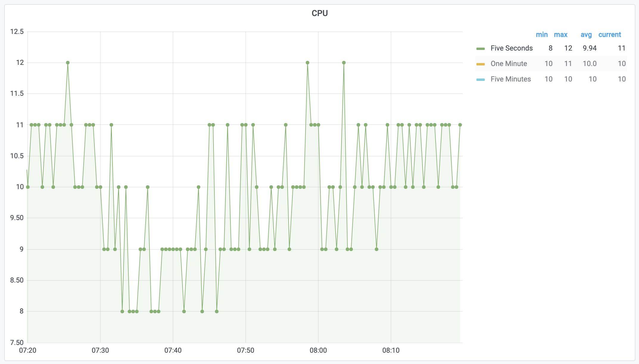
Task: Open color picker for Five Seconds green swatch
Action: pos(481,49)
